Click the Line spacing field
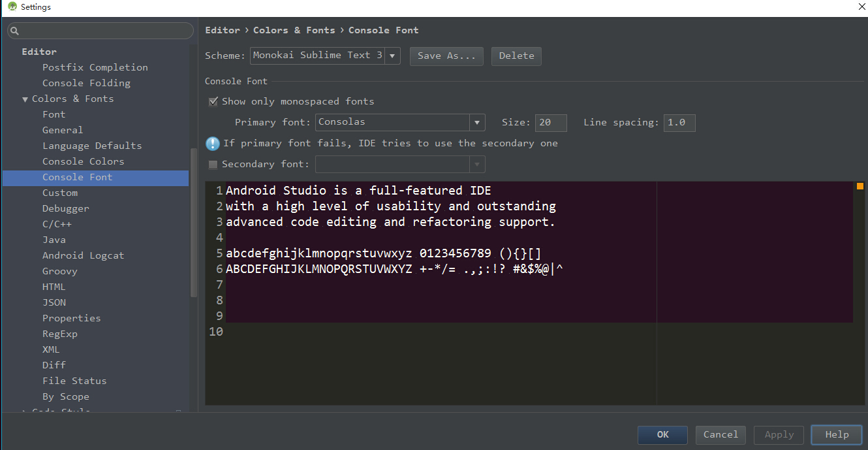868x450 pixels. click(679, 123)
